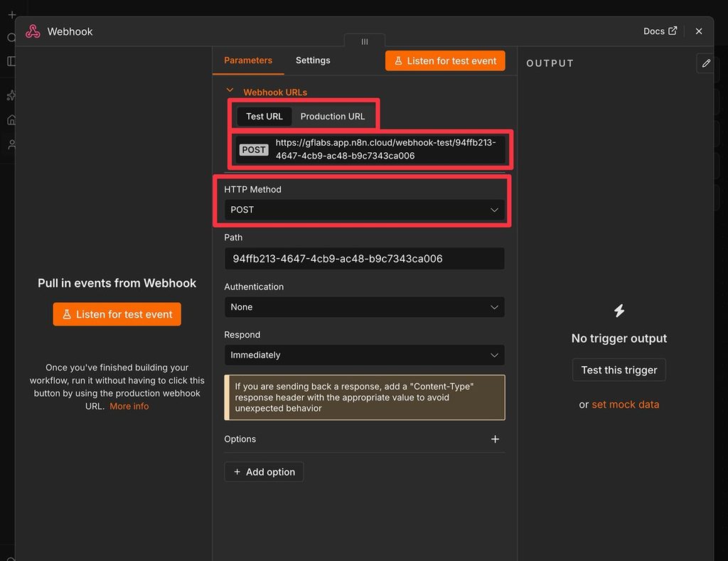The height and width of the screenshot is (561, 728).
Task: Click the Content-Type notice text
Action: coord(354,397)
